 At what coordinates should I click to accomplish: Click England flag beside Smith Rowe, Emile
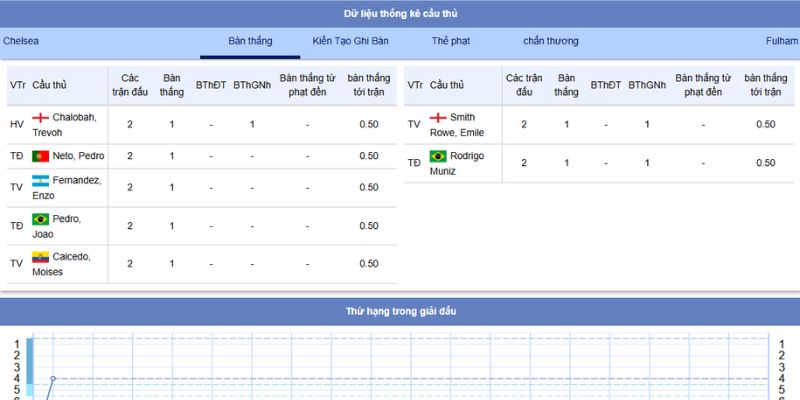tap(438, 118)
